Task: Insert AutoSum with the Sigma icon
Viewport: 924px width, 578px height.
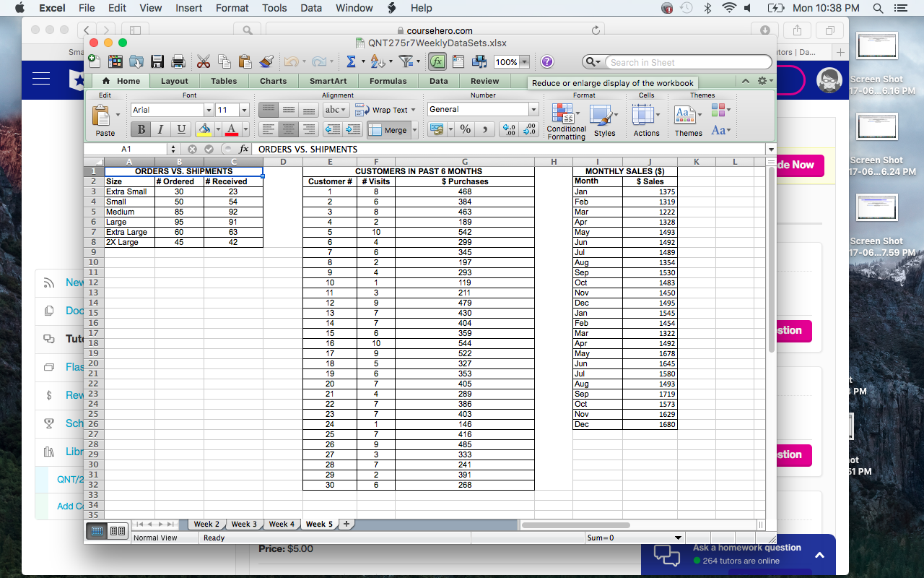Action: pos(351,62)
